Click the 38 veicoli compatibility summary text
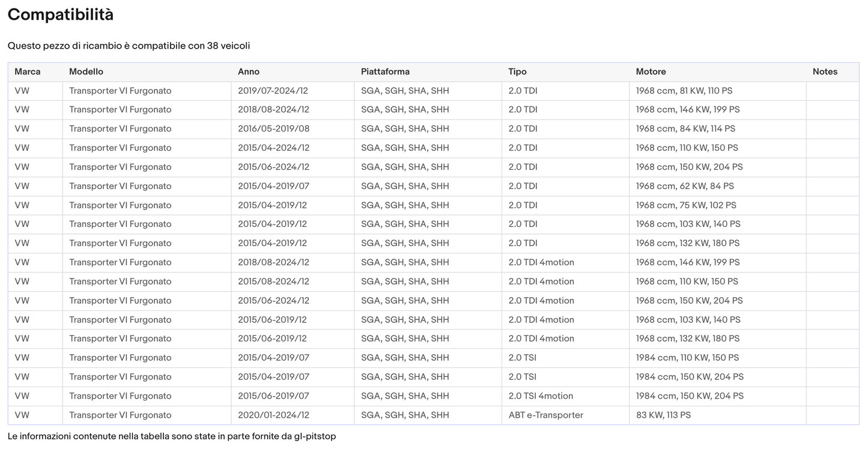Viewport: 868px width, 449px height. pos(129,46)
